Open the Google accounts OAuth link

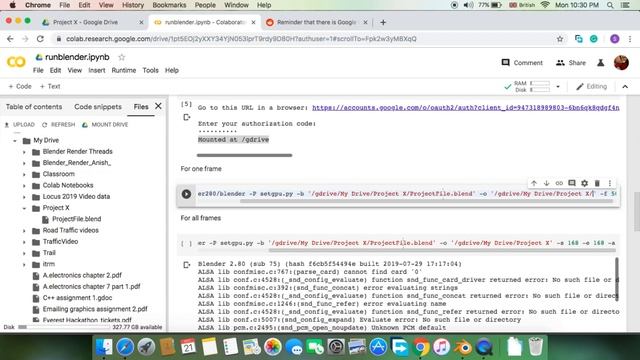pos(466,108)
